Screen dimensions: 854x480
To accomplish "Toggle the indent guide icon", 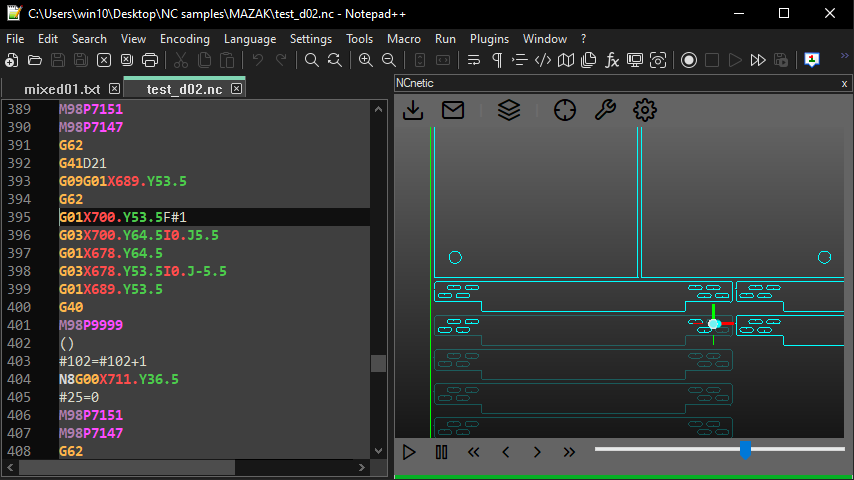I will click(x=520, y=60).
